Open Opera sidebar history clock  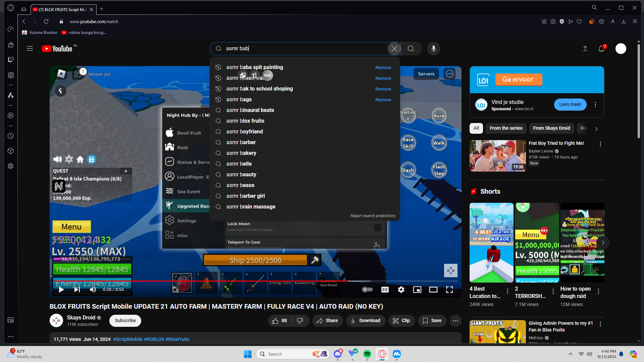coord(11,136)
